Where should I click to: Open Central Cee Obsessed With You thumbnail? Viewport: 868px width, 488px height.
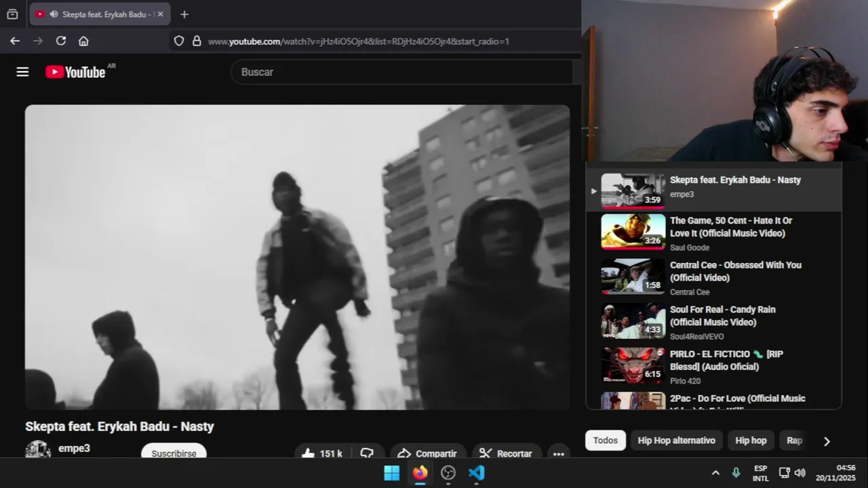[x=633, y=277]
